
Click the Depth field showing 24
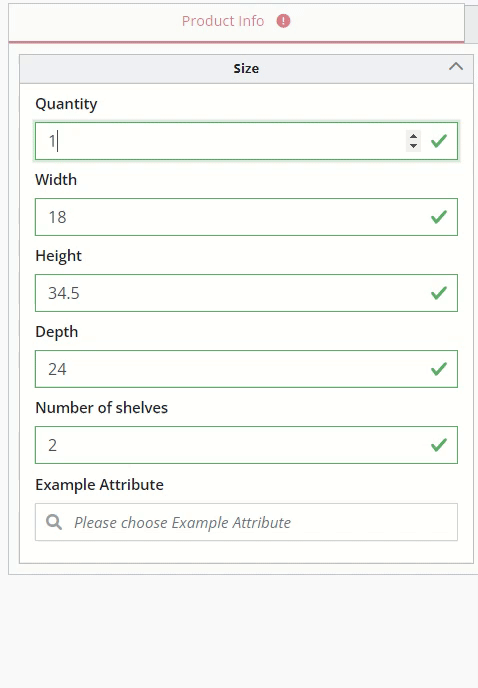pos(246,369)
